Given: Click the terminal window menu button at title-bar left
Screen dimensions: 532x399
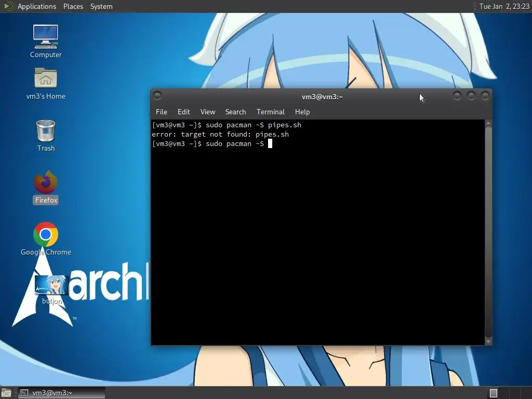Looking at the screenshot, I should click(x=157, y=96).
